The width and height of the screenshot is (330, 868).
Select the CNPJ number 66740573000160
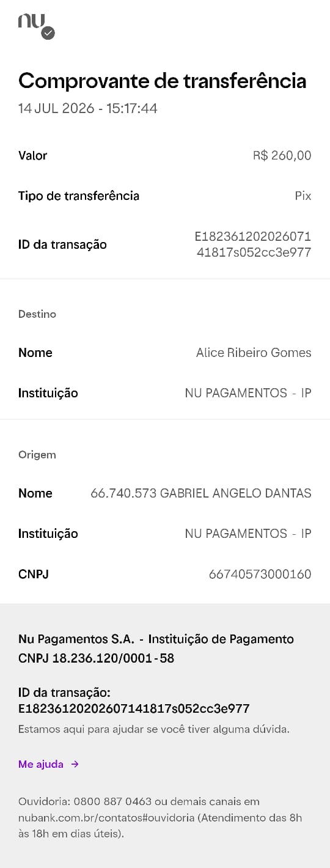(260, 574)
